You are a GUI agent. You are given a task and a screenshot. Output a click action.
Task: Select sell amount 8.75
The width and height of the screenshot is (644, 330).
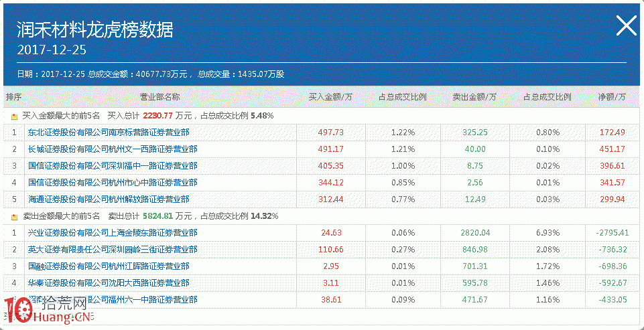click(x=474, y=166)
